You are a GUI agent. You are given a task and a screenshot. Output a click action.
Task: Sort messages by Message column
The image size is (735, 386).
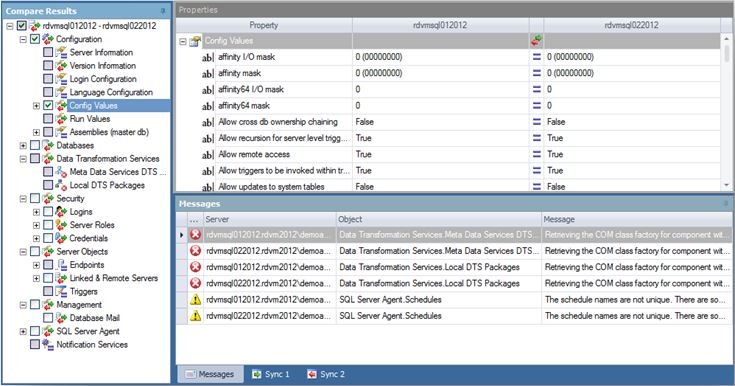click(636, 219)
